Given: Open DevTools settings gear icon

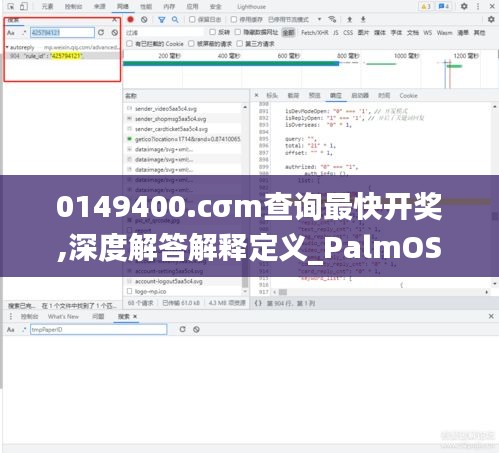Looking at the screenshot, I should (x=464, y=6).
